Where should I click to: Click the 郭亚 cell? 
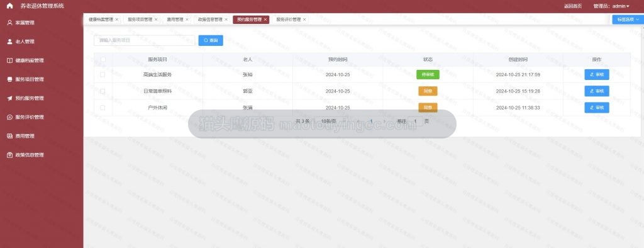[x=248, y=91]
